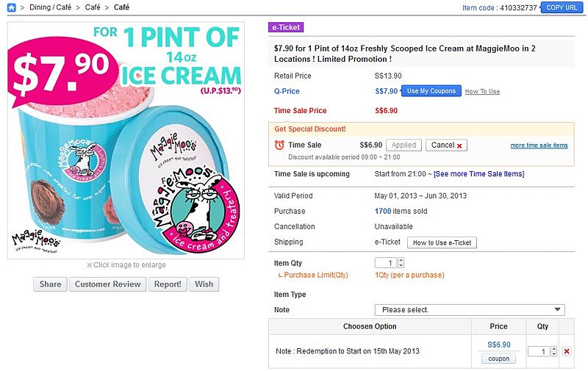The height and width of the screenshot is (371, 588).
Task: Go to second Café breadcrumb level
Action: [93, 7]
